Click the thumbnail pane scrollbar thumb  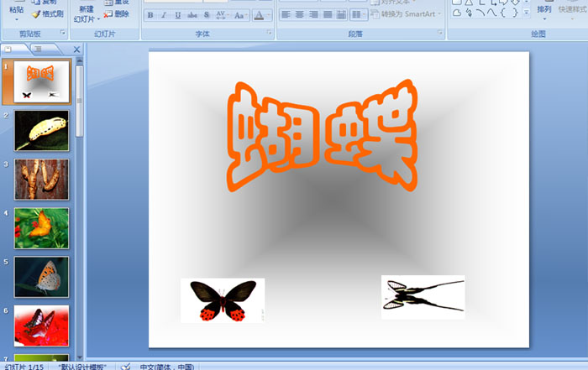tap(80, 102)
